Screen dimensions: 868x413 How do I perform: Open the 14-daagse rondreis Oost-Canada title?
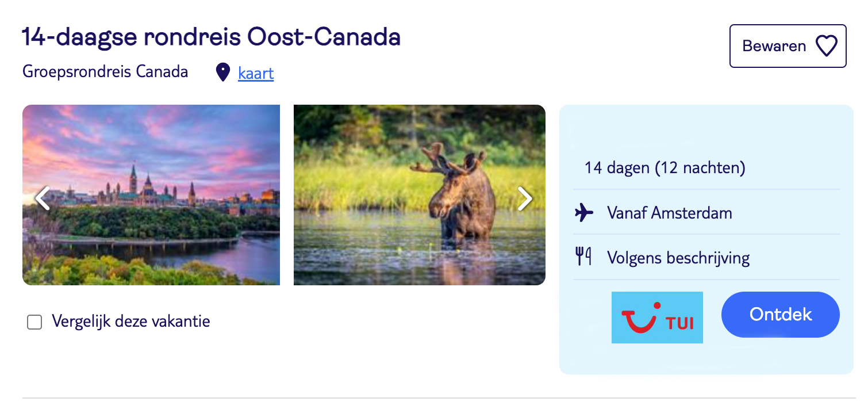(211, 37)
